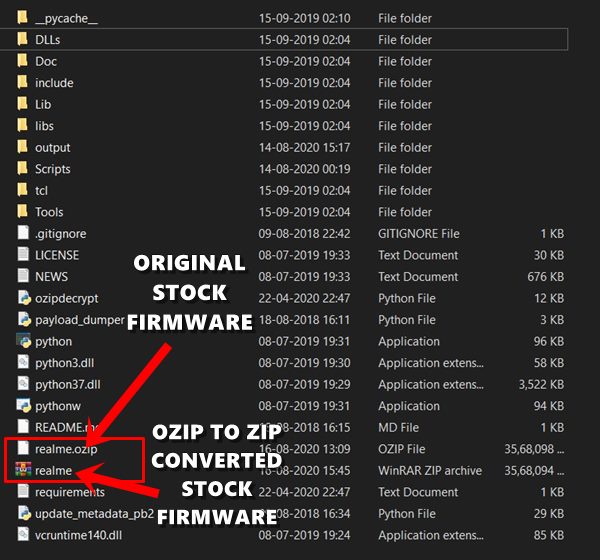This screenshot has width=600, height=560.
Task: Click the 676 KB size cell
Action: [545, 277]
